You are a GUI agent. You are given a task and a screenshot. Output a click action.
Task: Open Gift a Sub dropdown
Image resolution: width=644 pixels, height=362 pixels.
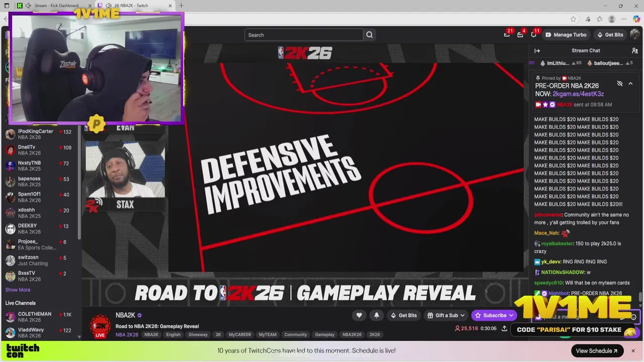click(x=446, y=315)
